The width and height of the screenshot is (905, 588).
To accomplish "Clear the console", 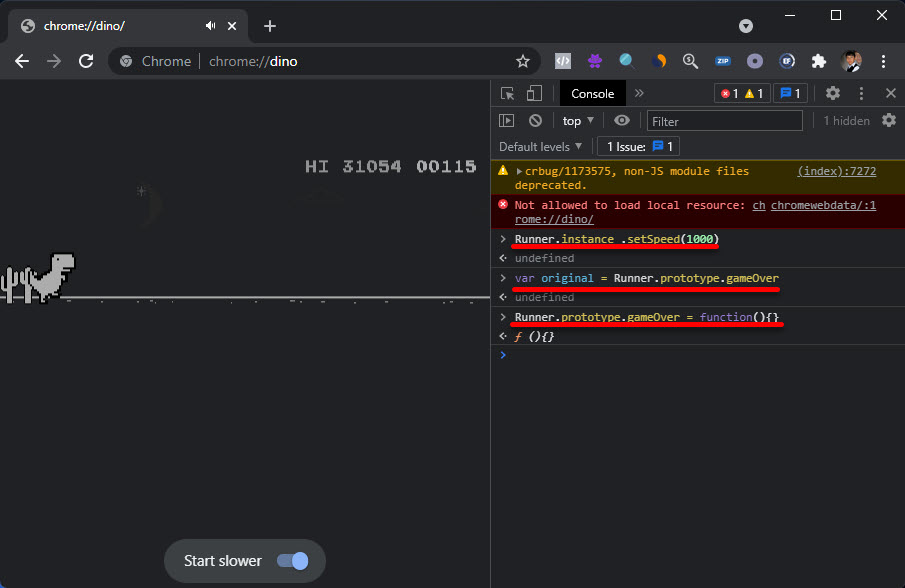I will (x=535, y=121).
